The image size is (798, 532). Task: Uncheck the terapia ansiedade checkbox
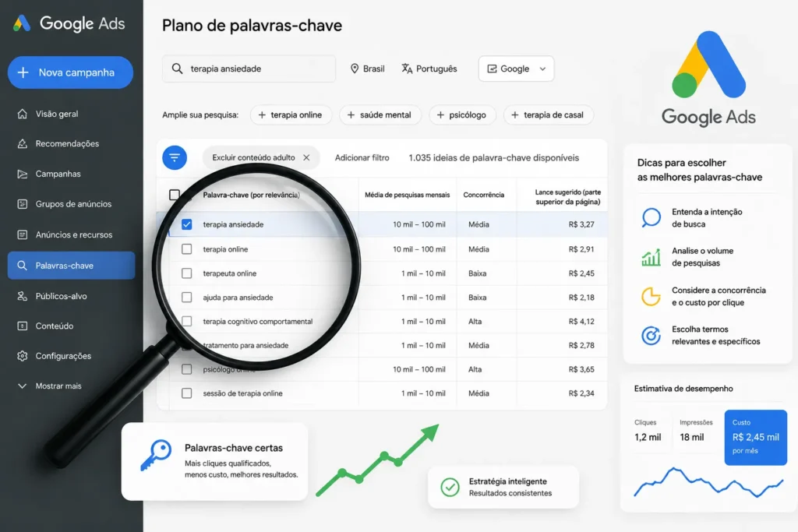click(187, 224)
